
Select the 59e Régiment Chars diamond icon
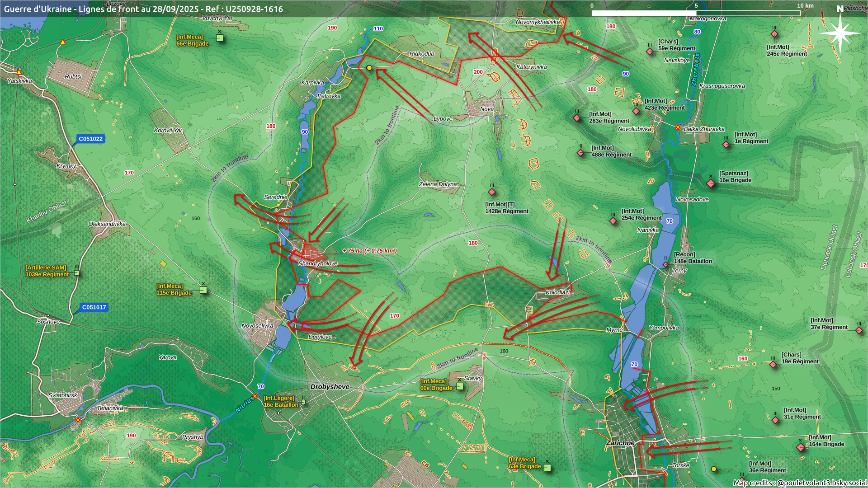click(x=650, y=52)
